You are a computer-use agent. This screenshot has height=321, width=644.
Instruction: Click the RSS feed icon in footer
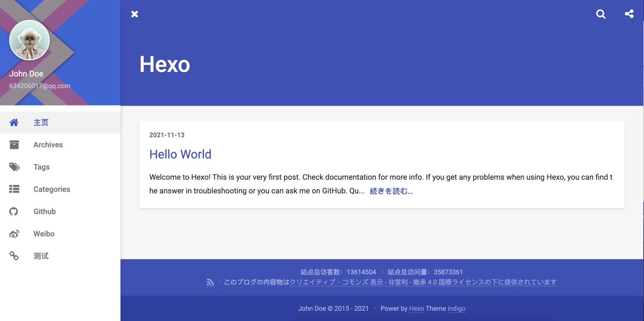tap(210, 283)
